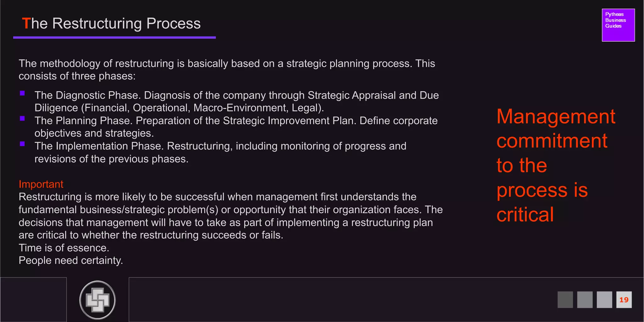Select the Implementation Phase bullet text
The width and height of the screenshot is (644, 322).
(x=220, y=152)
